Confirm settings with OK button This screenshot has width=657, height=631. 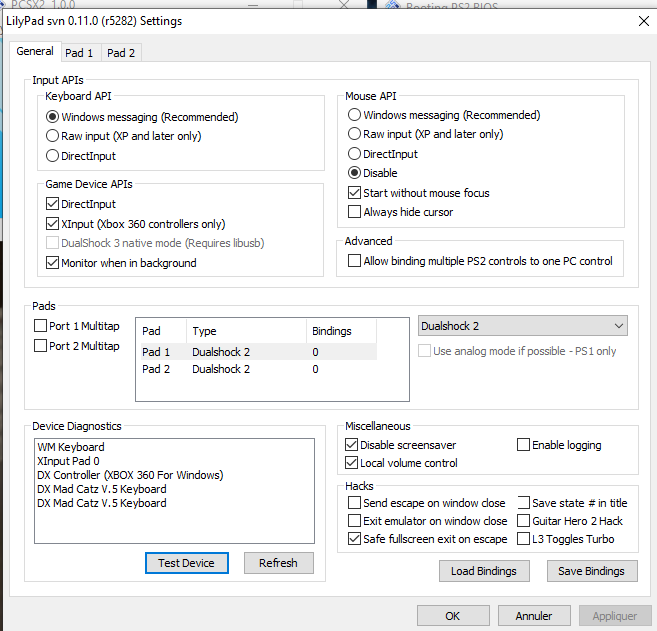click(452, 616)
